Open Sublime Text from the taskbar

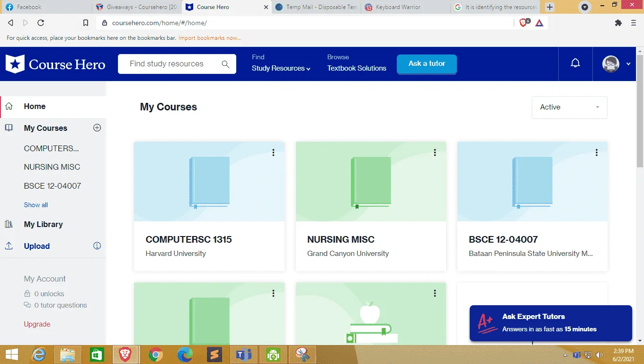coord(215,355)
